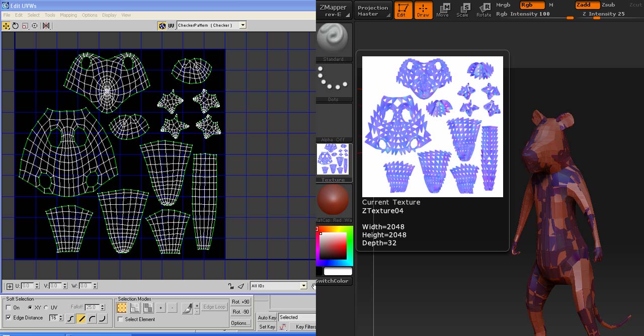Pick a color from the ZBrush color picker
This screenshot has width=644, height=336.
[x=334, y=245]
